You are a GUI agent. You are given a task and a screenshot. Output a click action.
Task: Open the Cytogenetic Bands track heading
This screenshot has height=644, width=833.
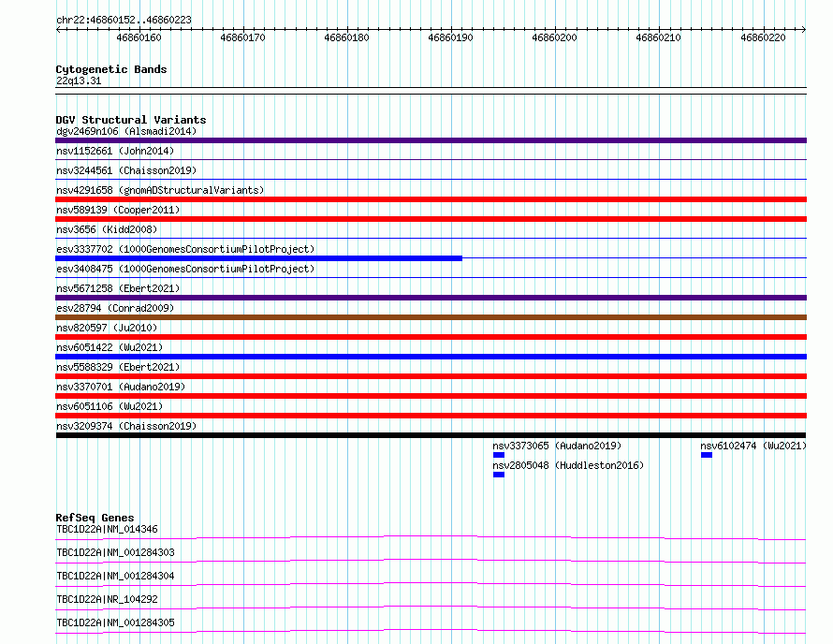pos(111,69)
